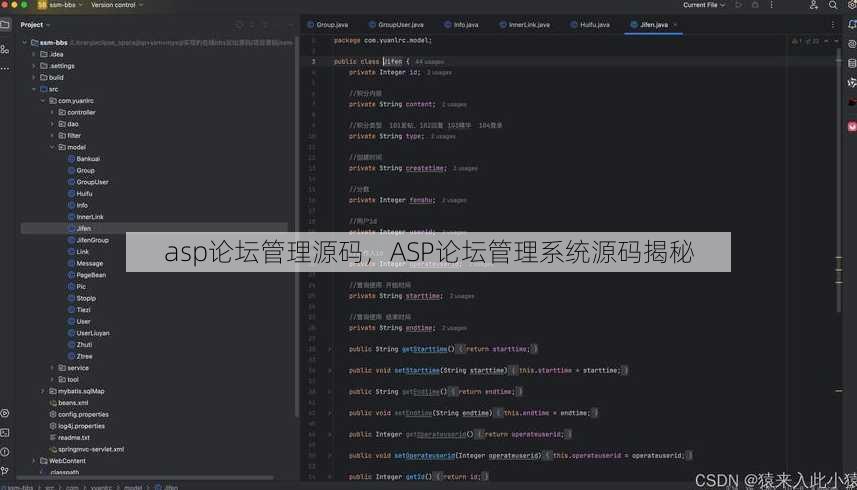The image size is (857, 490).
Task: Open More tool windows ellipsis in left strip
Action: pos(5,68)
